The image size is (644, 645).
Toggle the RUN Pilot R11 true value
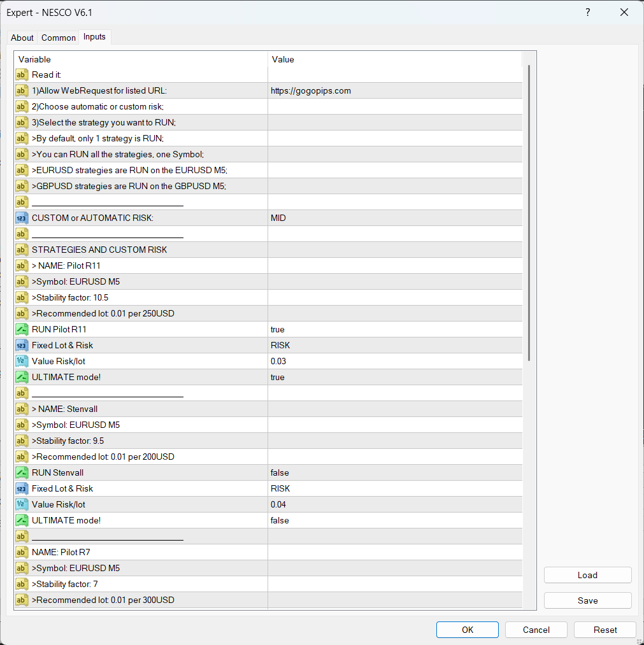(395, 329)
